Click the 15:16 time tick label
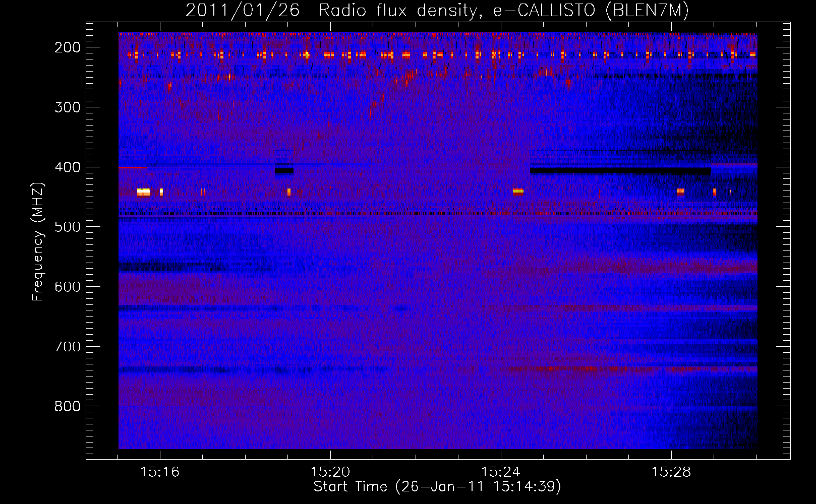Viewport: 816px width, 504px height. pyautogui.click(x=160, y=472)
